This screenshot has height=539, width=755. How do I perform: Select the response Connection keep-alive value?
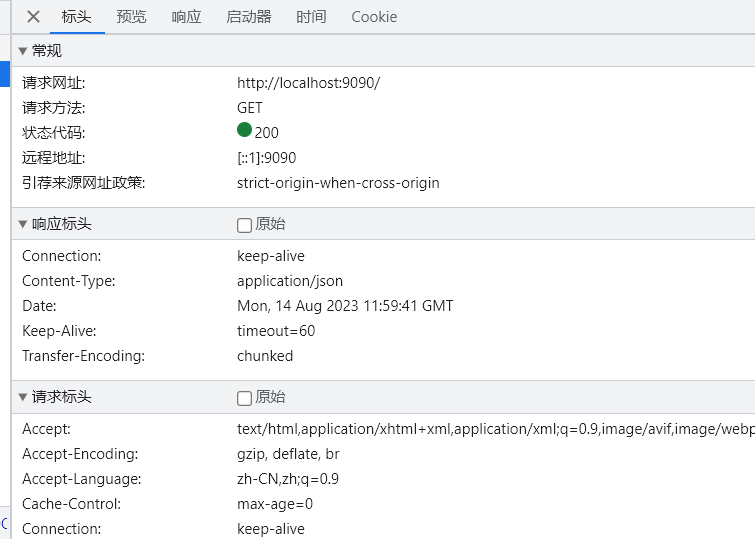271,256
